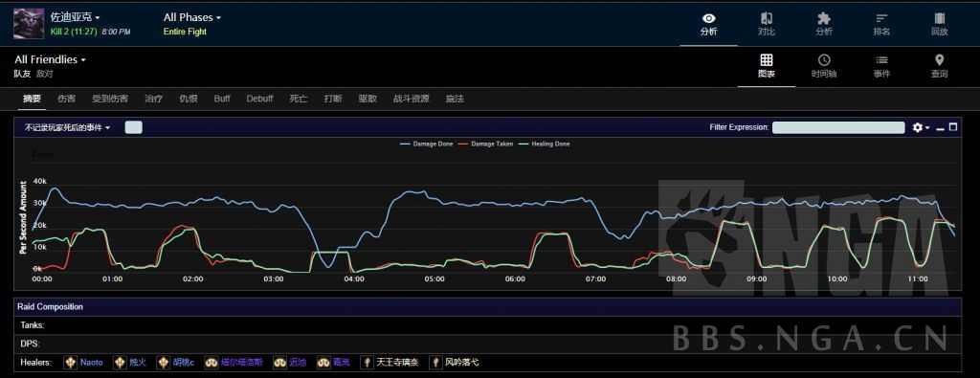Select the Debuff tab
This screenshot has width=980, height=378.
[260, 99]
